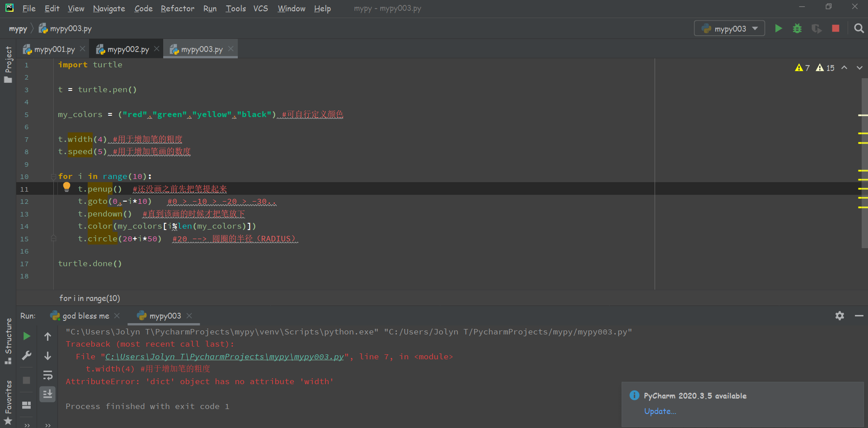Image resolution: width=868 pixels, height=428 pixels.
Task: Click the weak warnings count 15
Action: coord(825,68)
